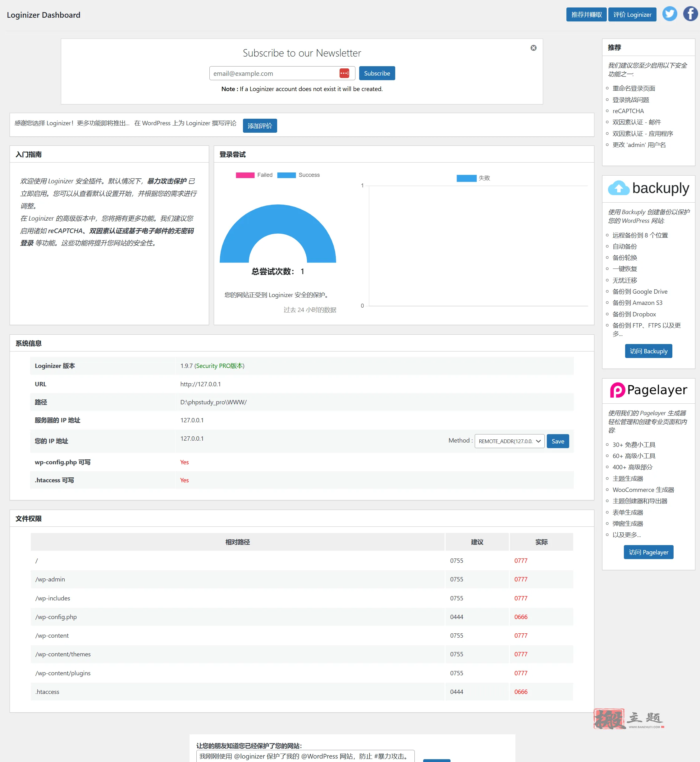The height and width of the screenshot is (762, 700).
Task: Click the 访问 Backuply button
Action: coord(648,351)
